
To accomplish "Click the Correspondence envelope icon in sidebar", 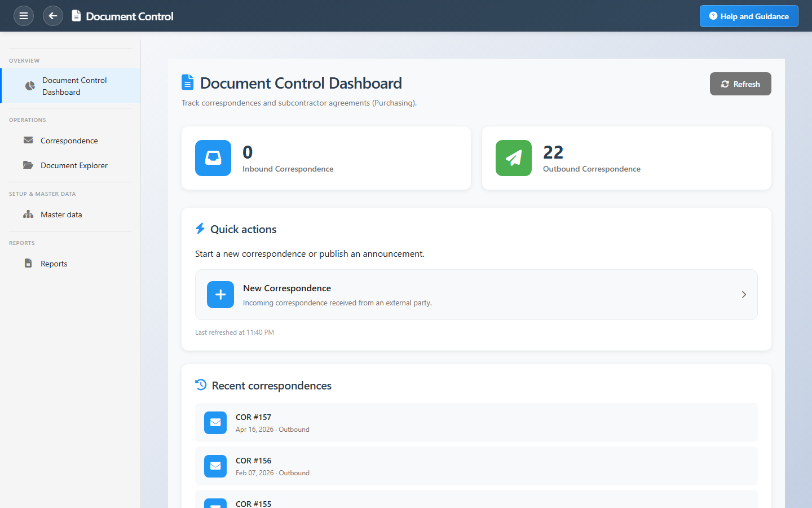I will click(28, 140).
